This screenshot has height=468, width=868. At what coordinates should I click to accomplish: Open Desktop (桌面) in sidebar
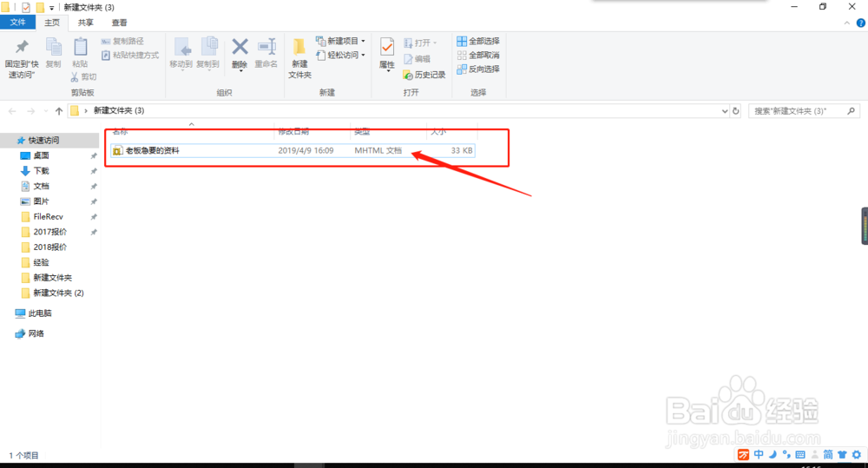(x=41, y=155)
